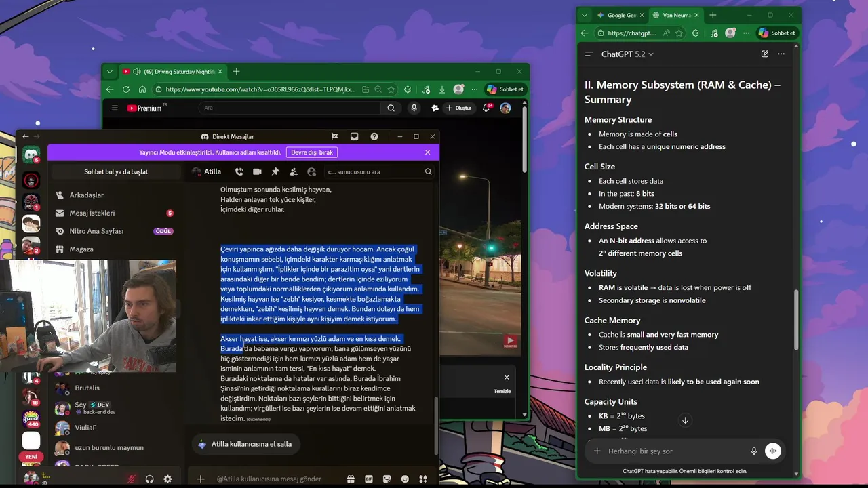Screen dimensions: 868x488
Task: Unmute microphone in Discord user panel
Action: tap(132, 479)
